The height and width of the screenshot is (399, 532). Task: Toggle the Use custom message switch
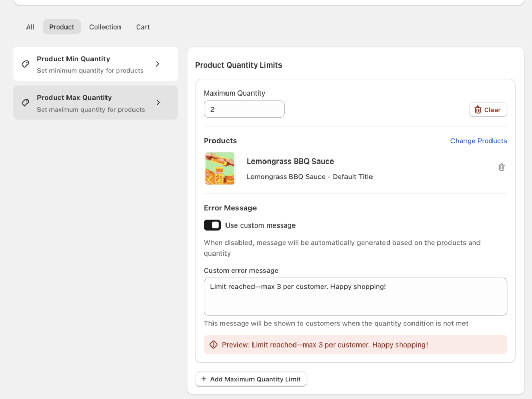pos(212,225)
